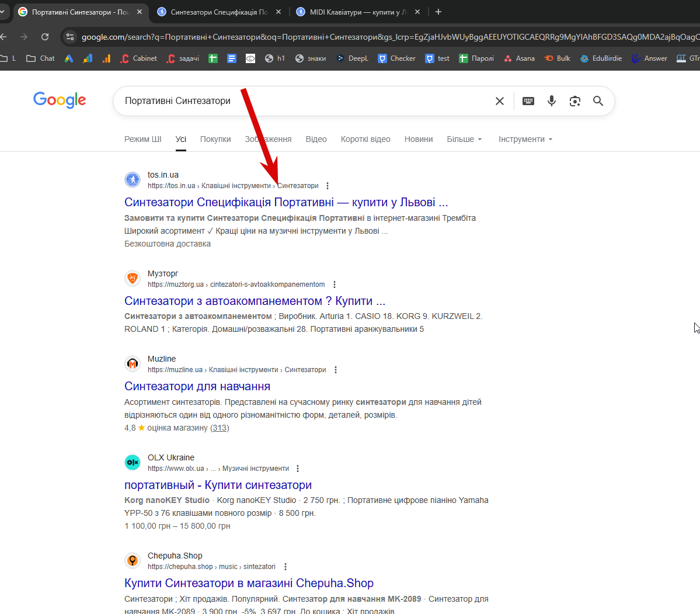Screen dimensions: 700x614
Task: Open Синтезатори Специфікація Портативні result link
Action: 286,203
